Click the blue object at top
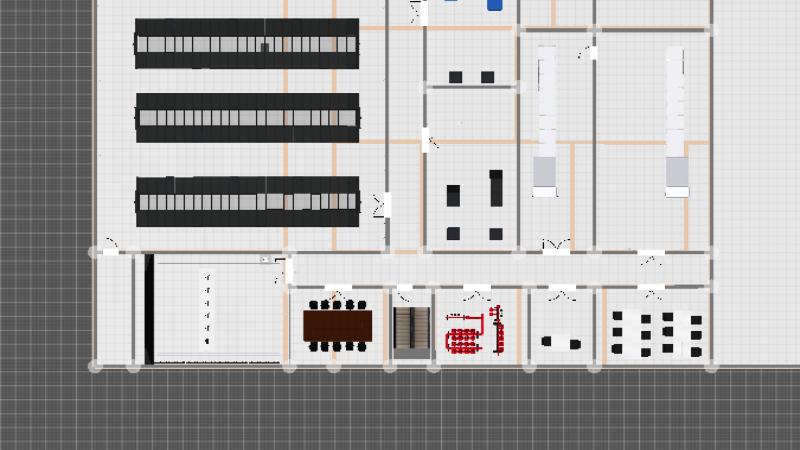This screenshot has height=450, width=800. (494, 4)
